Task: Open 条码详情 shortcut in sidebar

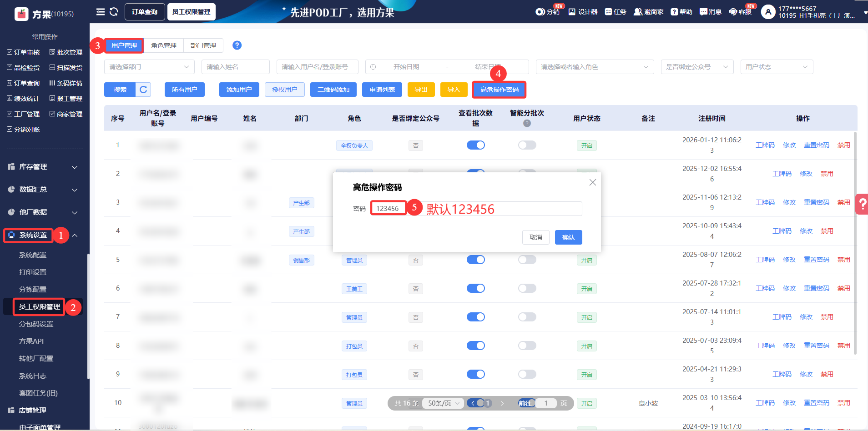Action: pos(66,83)
